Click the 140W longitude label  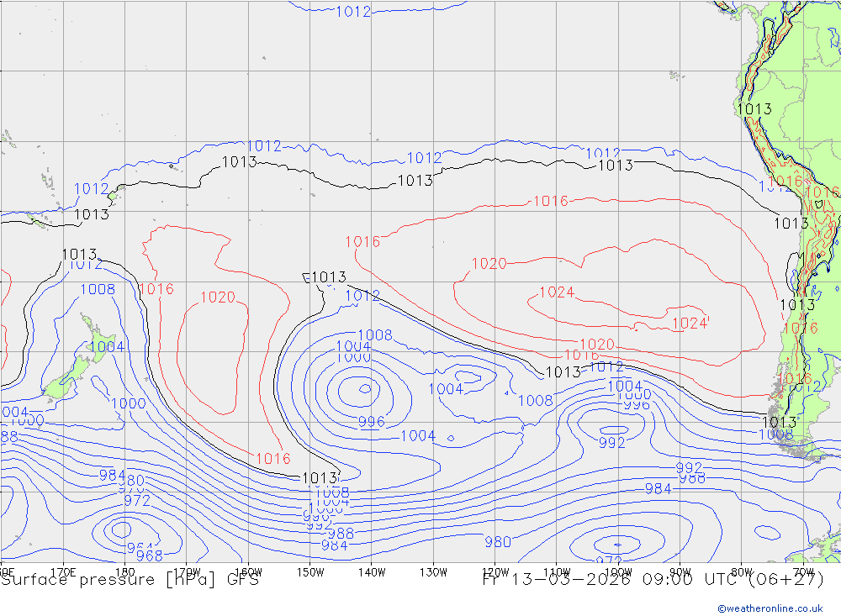[373, 572]
